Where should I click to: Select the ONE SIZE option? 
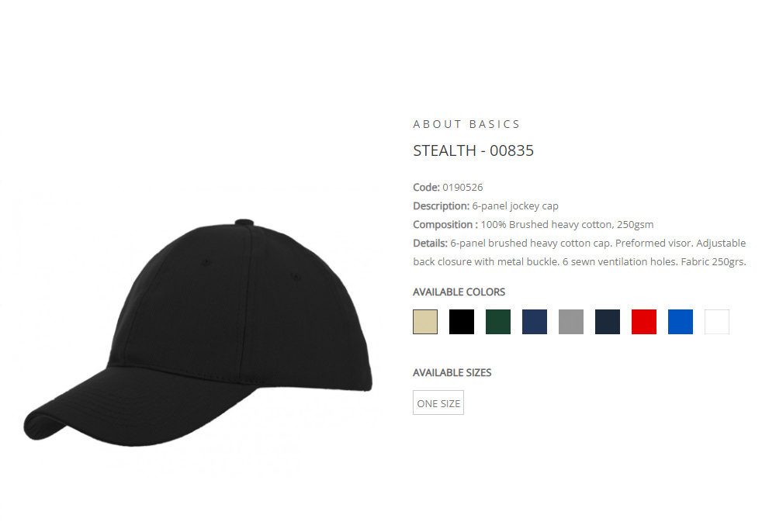[x=438, y=402]
